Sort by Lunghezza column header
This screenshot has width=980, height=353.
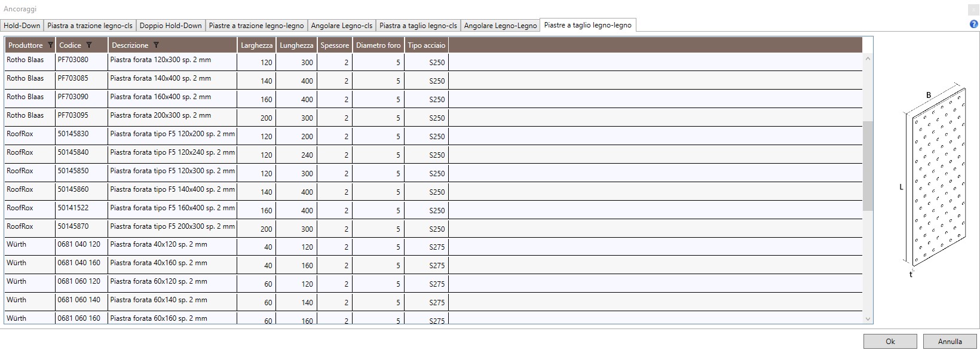[296, 45]
